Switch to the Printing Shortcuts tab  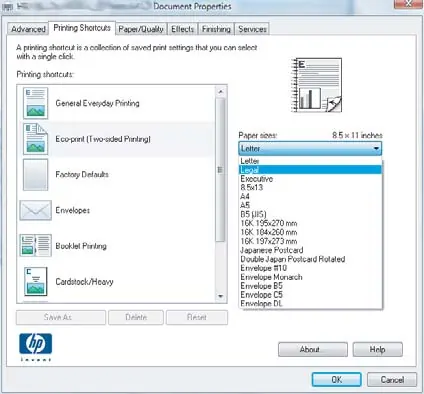(82, 28)
